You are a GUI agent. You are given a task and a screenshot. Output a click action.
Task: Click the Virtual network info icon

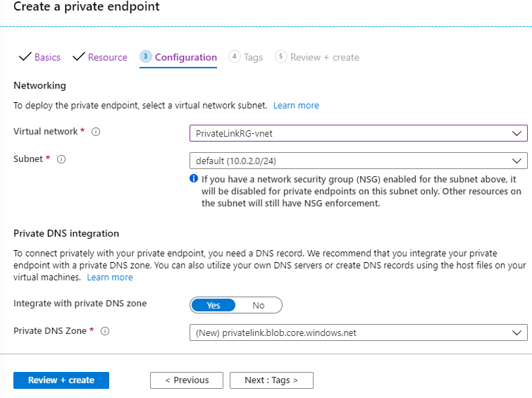(96, 132)
